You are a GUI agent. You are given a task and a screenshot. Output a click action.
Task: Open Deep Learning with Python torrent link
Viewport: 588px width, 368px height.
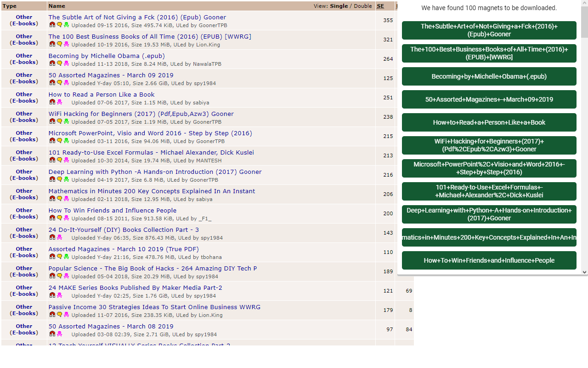tap(155, 172)
